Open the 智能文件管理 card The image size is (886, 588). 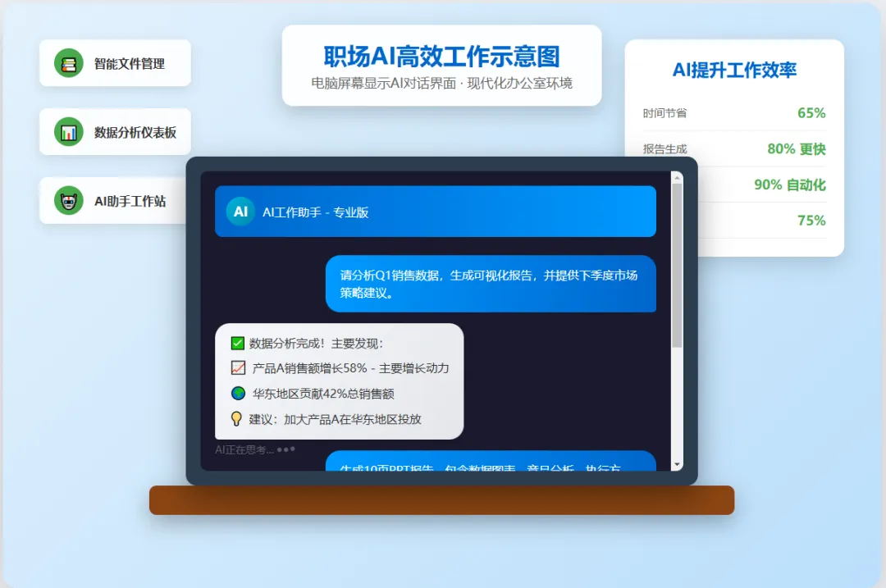[x=116, y=63]
